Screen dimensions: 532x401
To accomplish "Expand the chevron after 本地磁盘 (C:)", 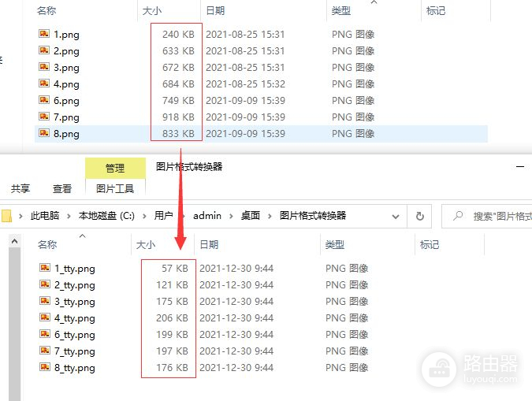I will [144, 216].
